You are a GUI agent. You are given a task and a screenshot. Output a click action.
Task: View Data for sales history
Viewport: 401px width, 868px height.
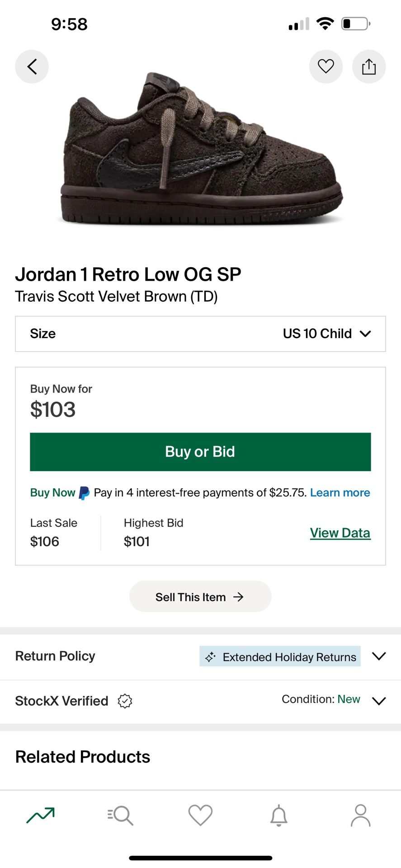tap(340, 533)
